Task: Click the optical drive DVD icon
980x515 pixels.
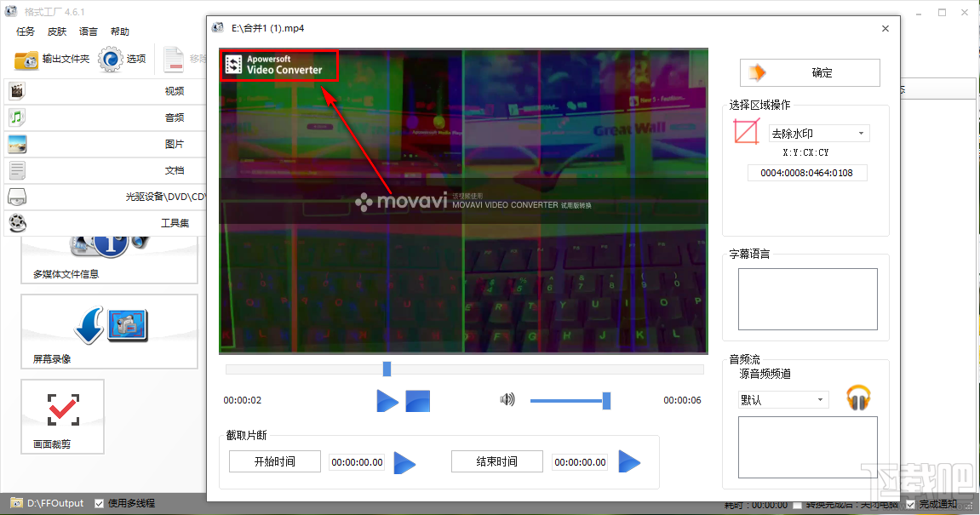Action: (17, 197)
